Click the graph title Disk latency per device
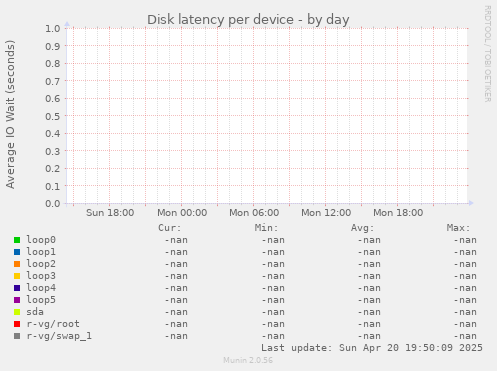 click(x=248, y=20)
